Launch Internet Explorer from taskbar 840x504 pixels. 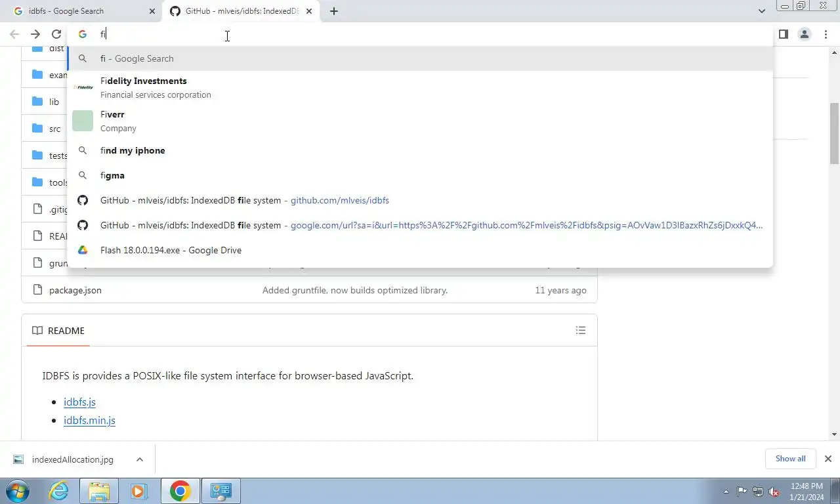pos(59,491)
